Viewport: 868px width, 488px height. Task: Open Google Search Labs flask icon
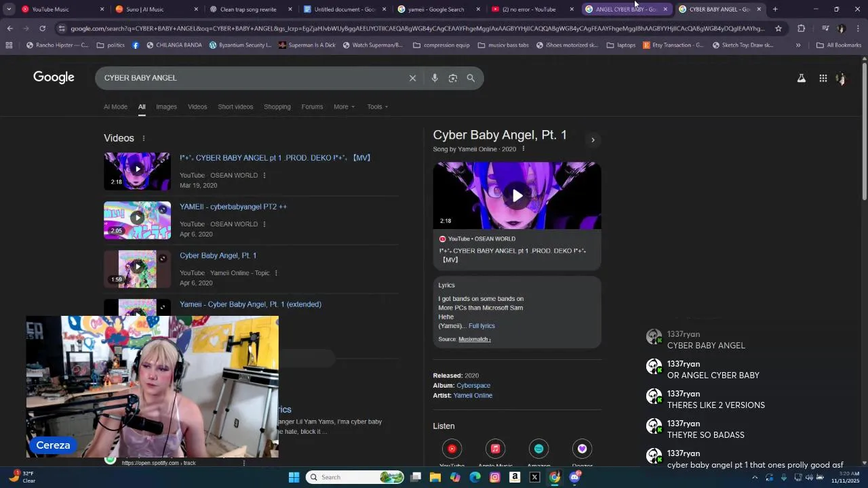(802, 78)
